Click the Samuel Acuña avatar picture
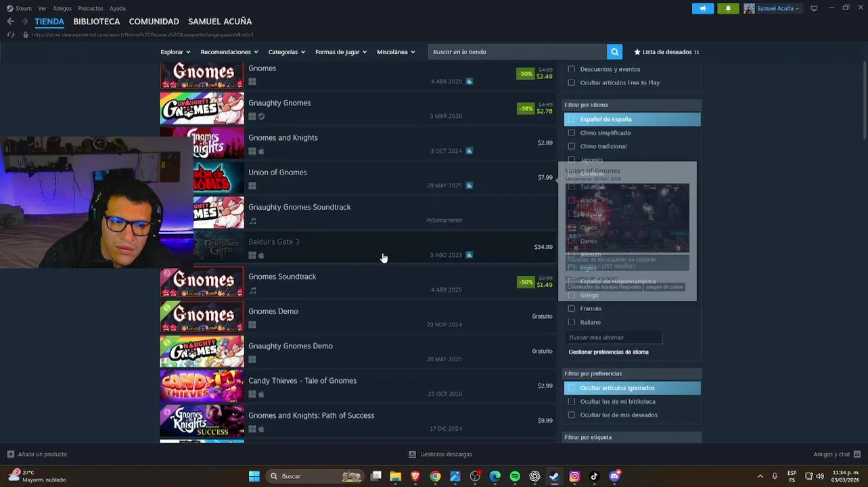 (x=749, y=8)
